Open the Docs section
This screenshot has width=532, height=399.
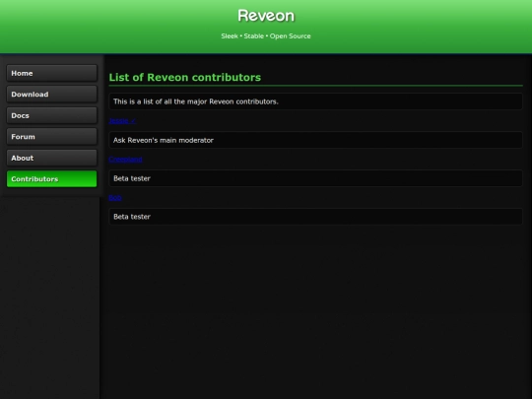tap(51, 115)
